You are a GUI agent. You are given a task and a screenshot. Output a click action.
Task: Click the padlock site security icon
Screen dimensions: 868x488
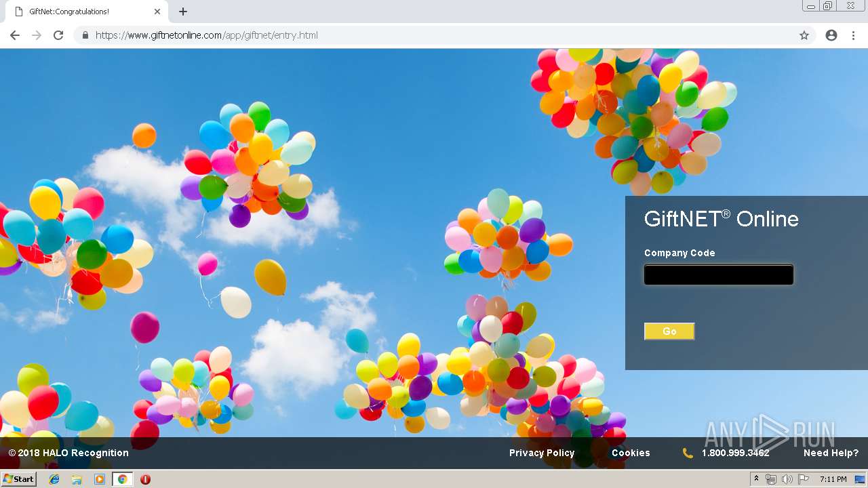coord(85,35)
